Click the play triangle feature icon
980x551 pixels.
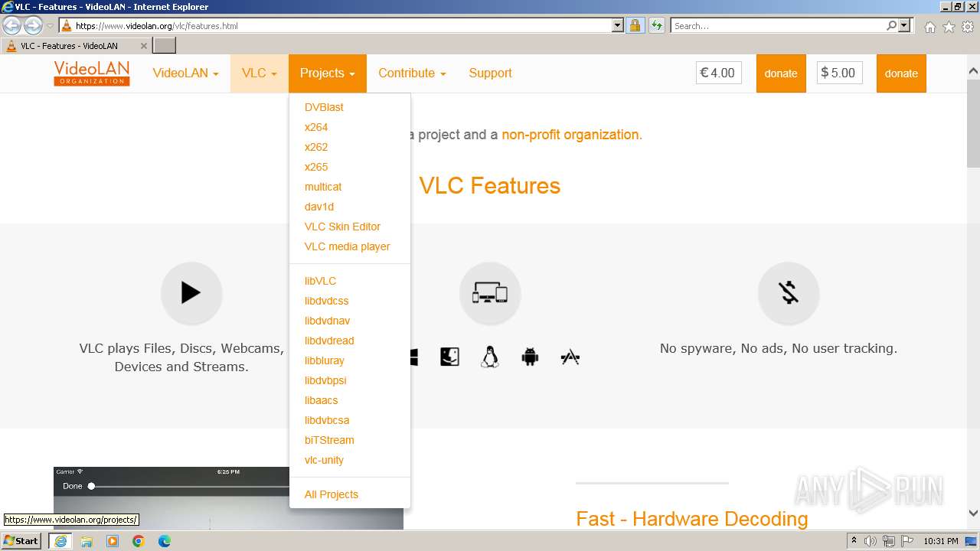tap(191, 292)
